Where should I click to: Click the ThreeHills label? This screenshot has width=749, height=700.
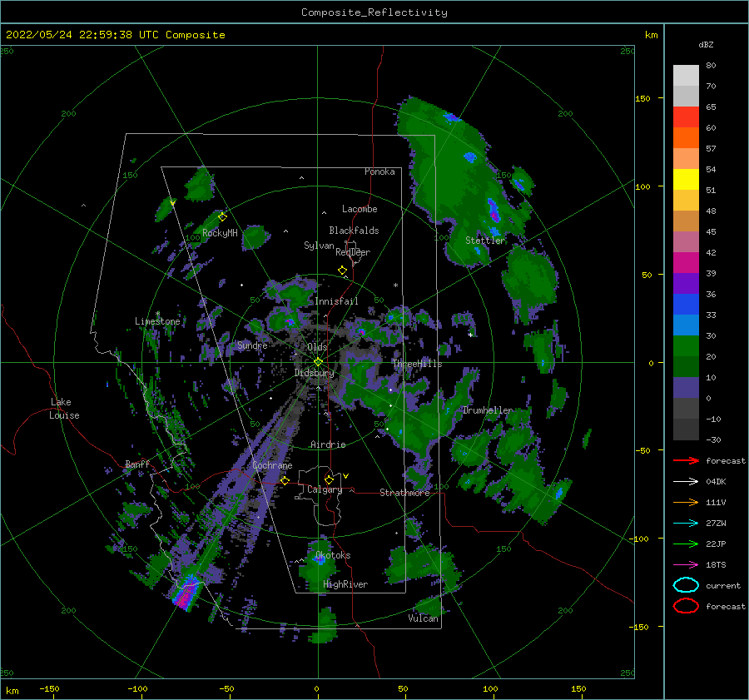coord(418,364)
